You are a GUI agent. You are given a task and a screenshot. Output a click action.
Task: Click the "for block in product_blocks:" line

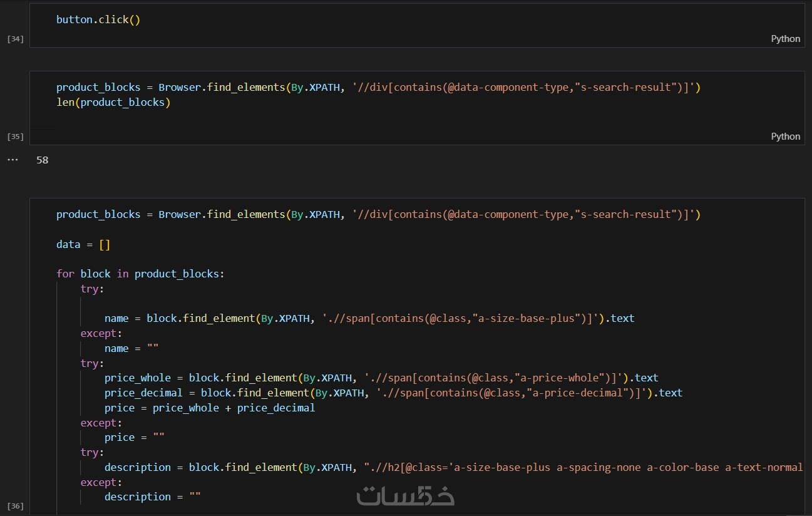point(140,274)
